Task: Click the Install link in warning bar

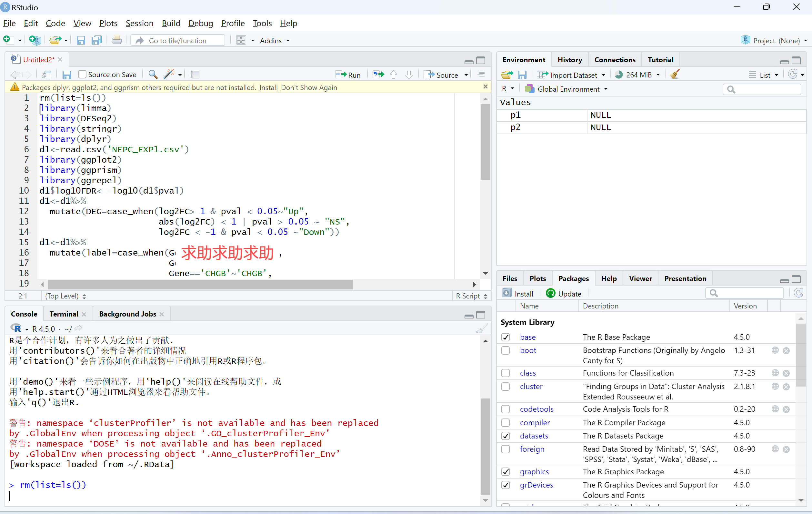Action: (268, 87)
